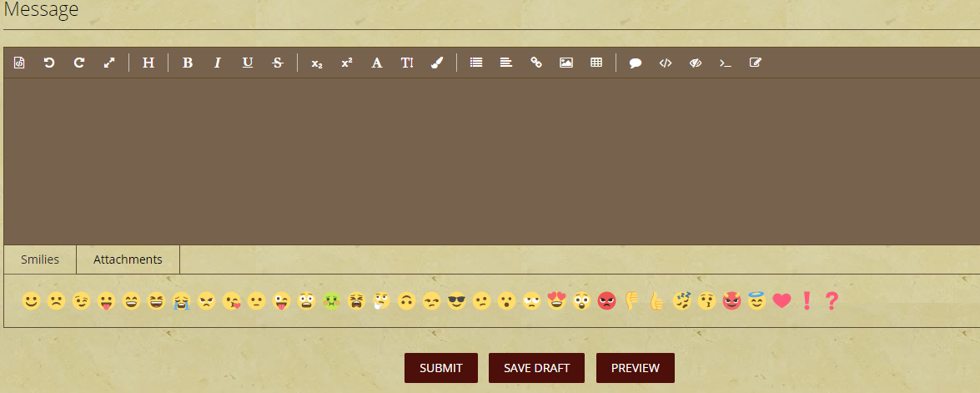The image size is (980, 393).
Task: Insert a bulleted list
Action: [x=476, y=63]
